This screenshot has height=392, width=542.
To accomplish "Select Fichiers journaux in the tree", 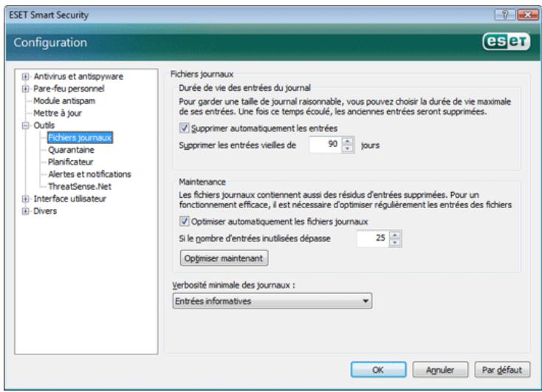I will tap(80, 137).
